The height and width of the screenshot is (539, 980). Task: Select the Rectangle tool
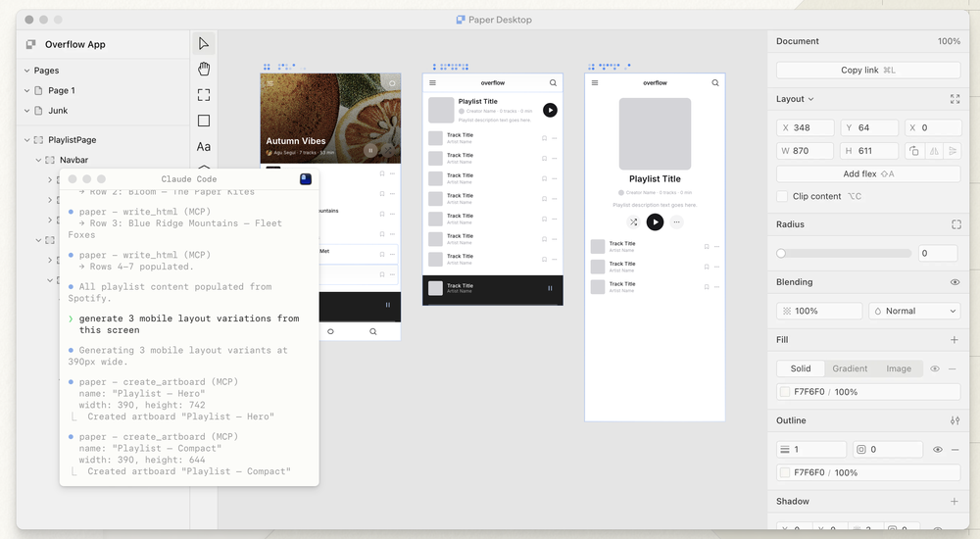point(204,121)
